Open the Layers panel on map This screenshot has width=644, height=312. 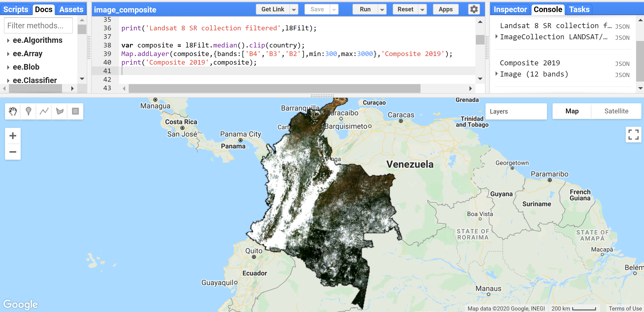pos(516,111)
